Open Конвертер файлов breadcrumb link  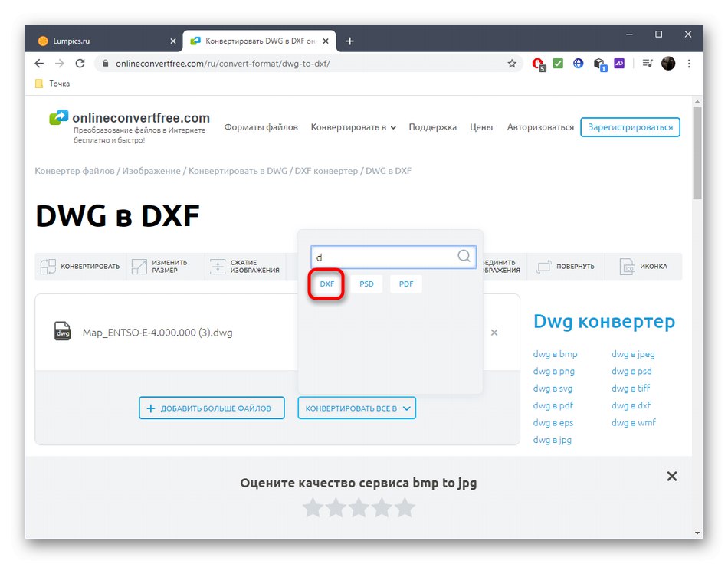pos(74,171)
